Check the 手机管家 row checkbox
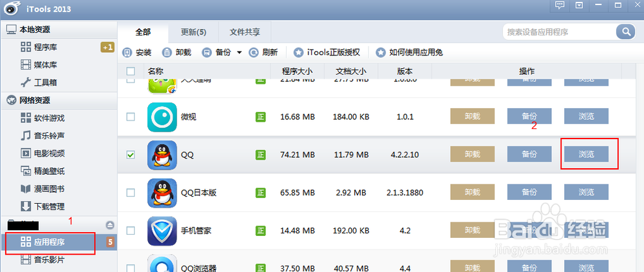This screenshot has width=644, height=272. tap(130, 231)
